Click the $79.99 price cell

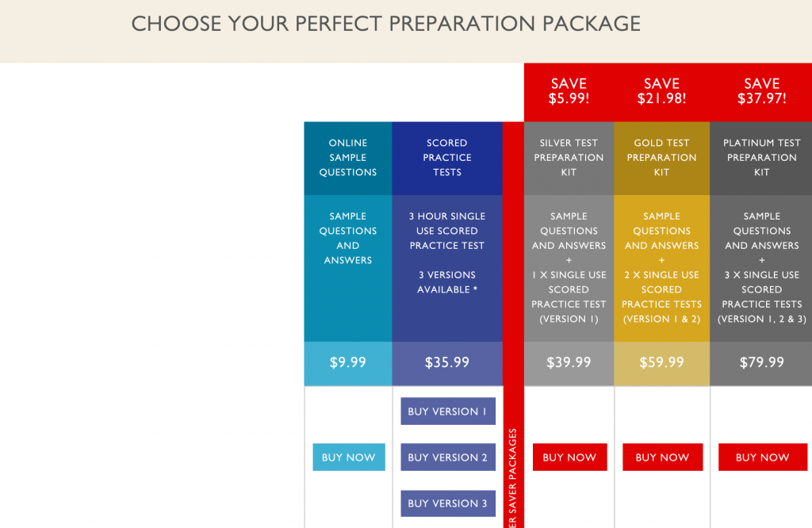coord(761,363)
